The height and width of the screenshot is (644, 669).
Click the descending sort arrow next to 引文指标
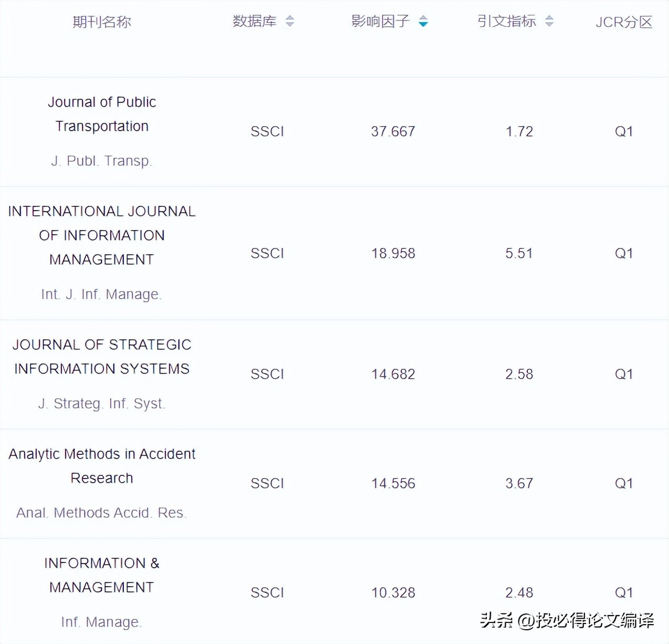click(549, 25)
